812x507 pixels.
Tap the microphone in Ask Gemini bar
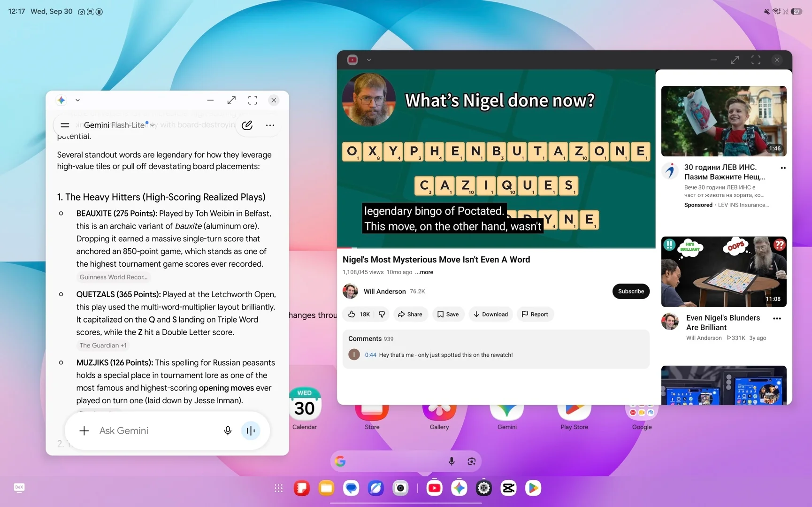(x=228, y=430)
